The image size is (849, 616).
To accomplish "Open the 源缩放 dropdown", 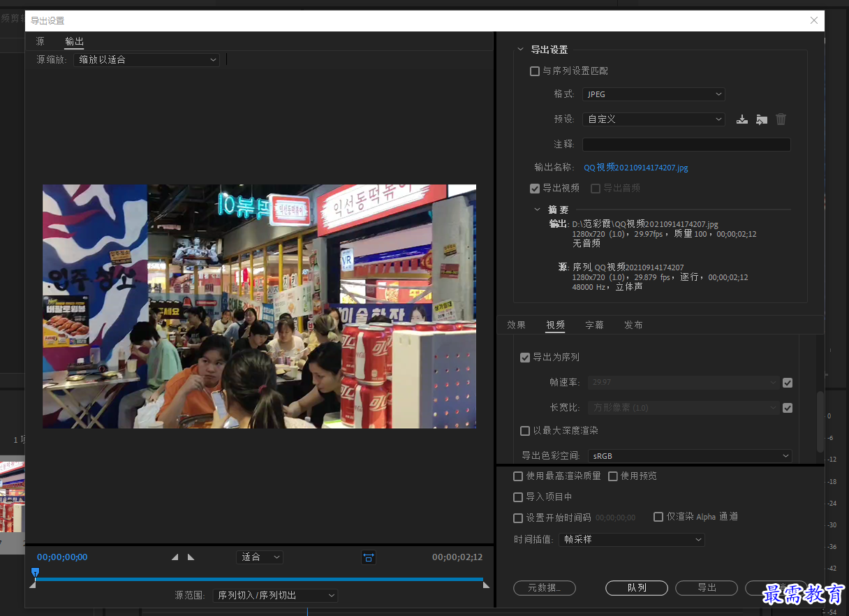I will (147, 60).
